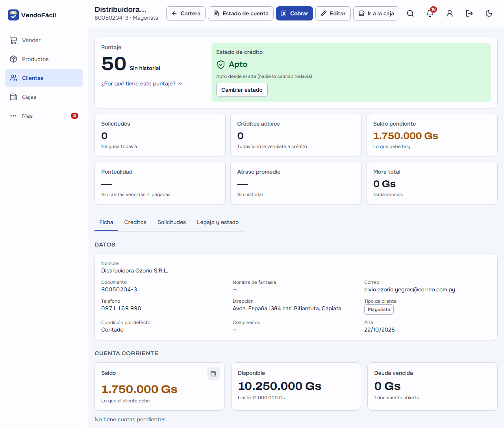This screenshot has width=504, height=428.
Task: Switch to the Solicitudes tab
Action: tap(172, 222)
